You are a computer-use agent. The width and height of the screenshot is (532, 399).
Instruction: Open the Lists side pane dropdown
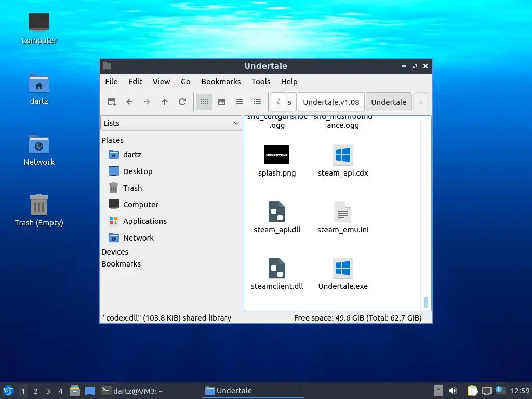[171, 123]
